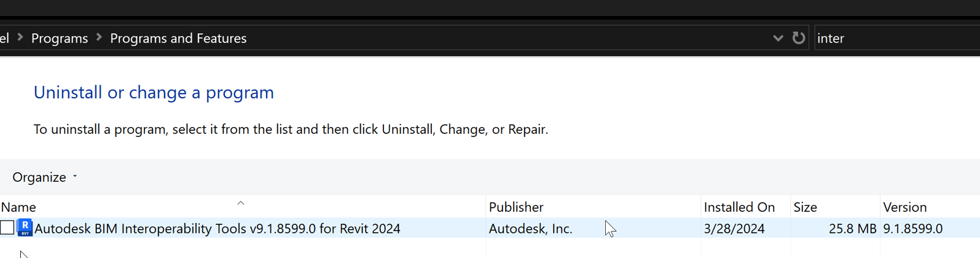Go to the Programs breadcrumb

60,38
